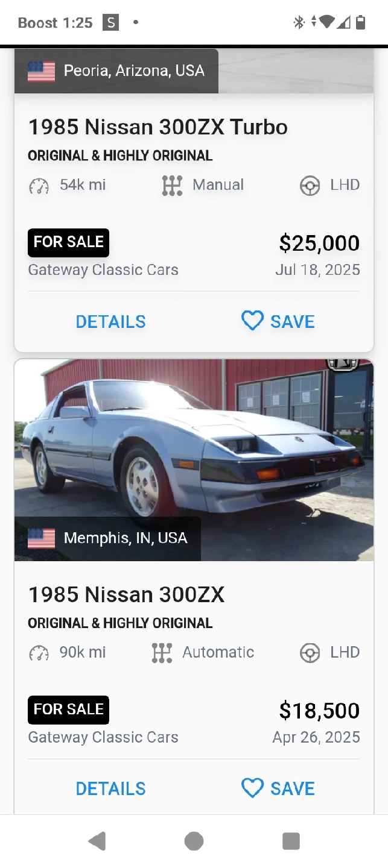Open the blue Nissan 300ZX photo
388x868 pixels.
tap(194, 446)
